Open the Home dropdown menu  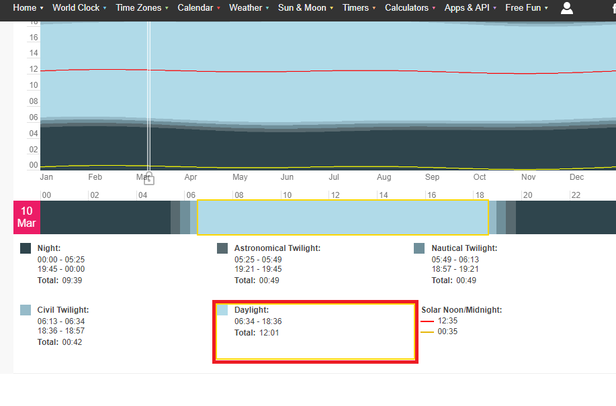(27, 8)
